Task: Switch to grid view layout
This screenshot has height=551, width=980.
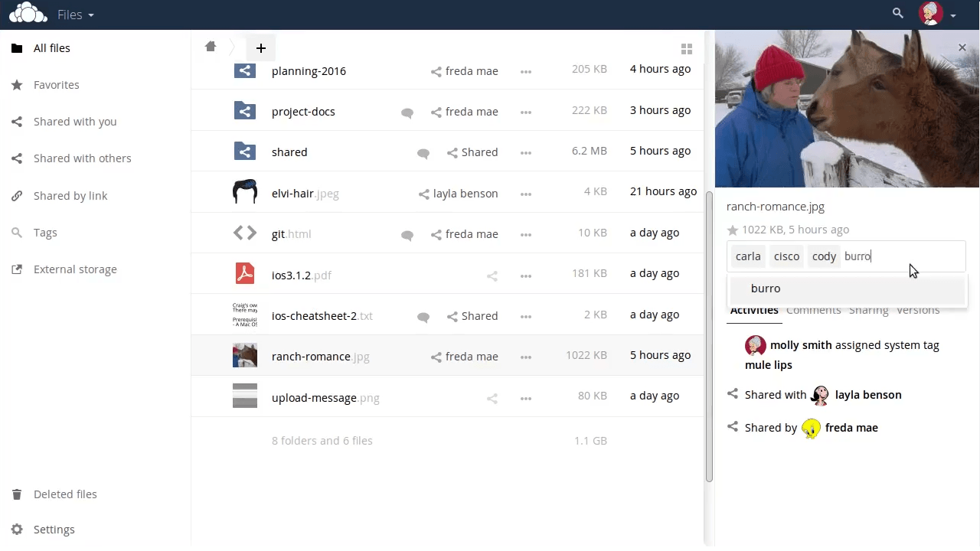Action: click(x=687, y=48)
